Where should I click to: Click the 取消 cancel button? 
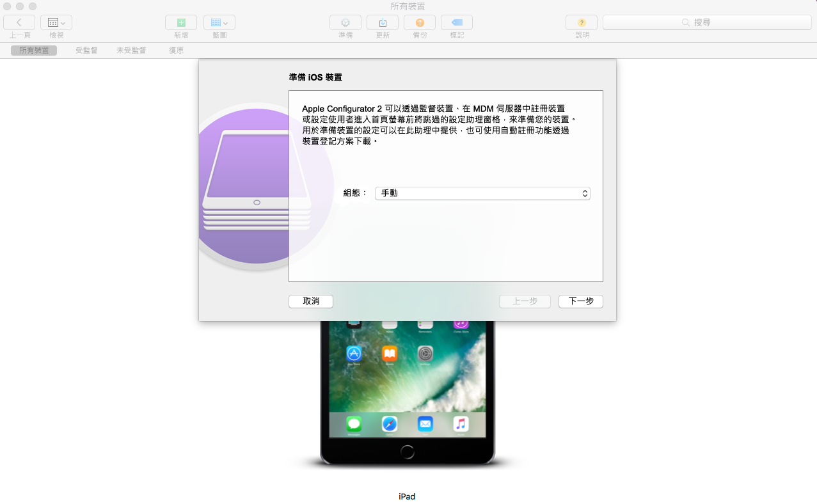click(311, 301)
